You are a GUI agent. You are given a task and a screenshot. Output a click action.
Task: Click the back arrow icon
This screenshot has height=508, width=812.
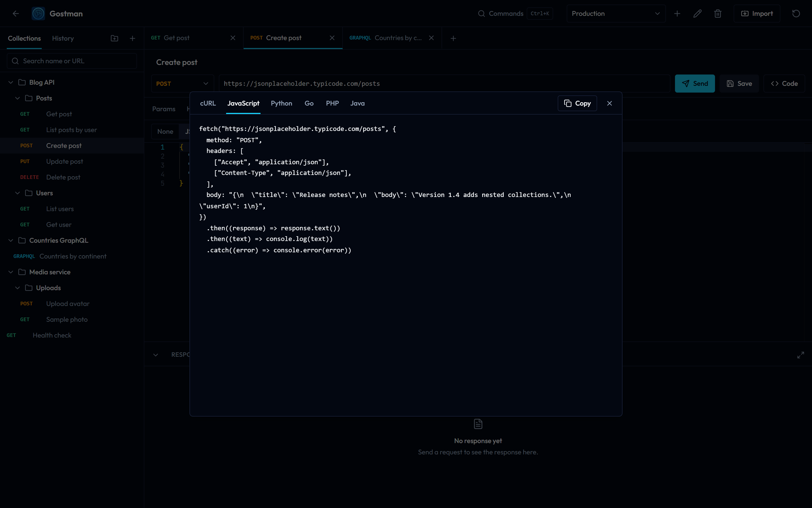(16, 14)
